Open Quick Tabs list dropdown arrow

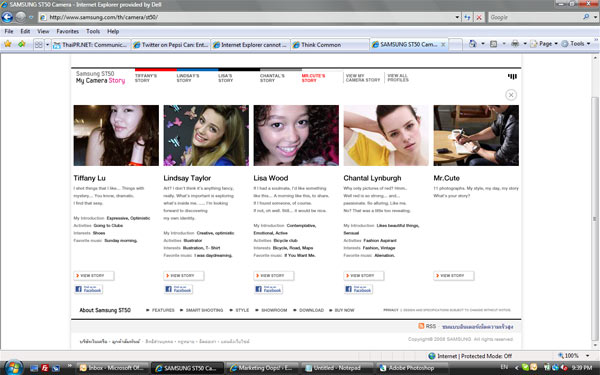click(47, 45)
